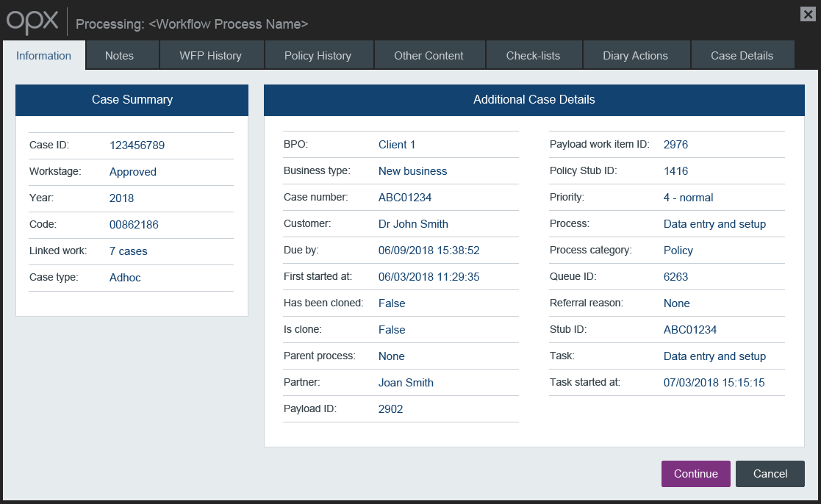Open the Payload ID 2902 link
The height and width of the screenshot is (504, 821).
(390, 408)
